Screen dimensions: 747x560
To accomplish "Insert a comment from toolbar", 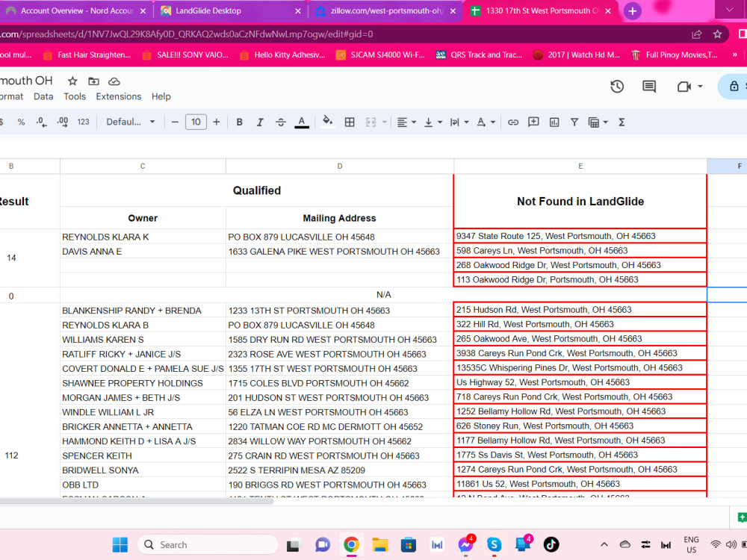I will [533, 122].
